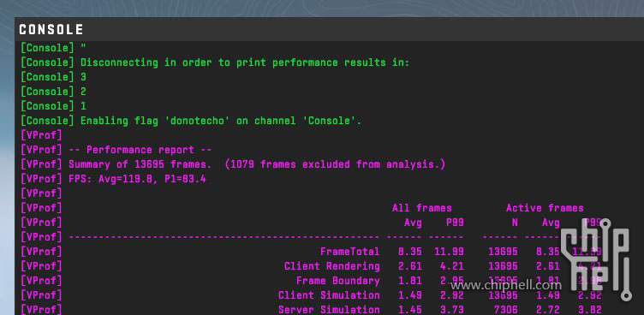Click the Client Simulation row label
The image size is (644, 315).
329,295
